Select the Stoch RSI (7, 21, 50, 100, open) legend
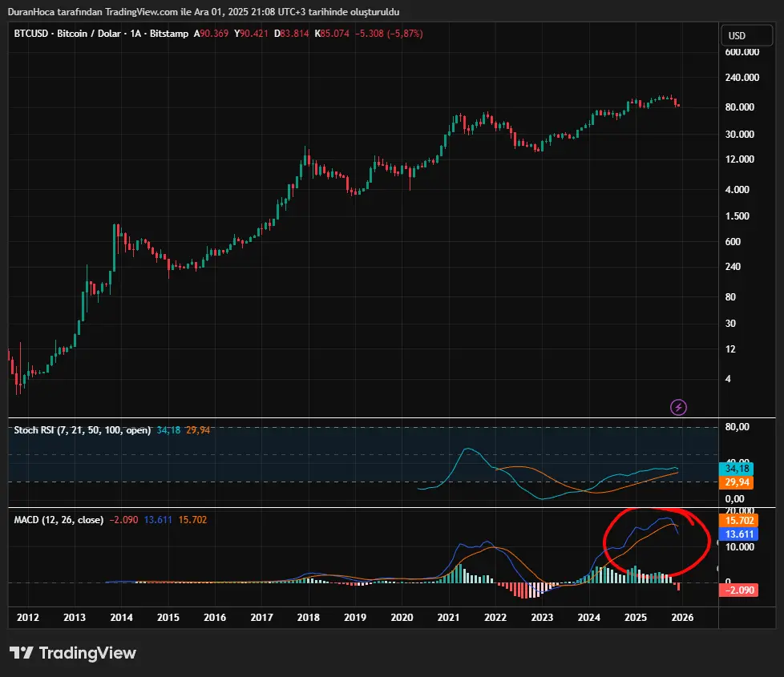Viewport: 784px width, 677px height. pyautogui.click(x=82, y=429)
